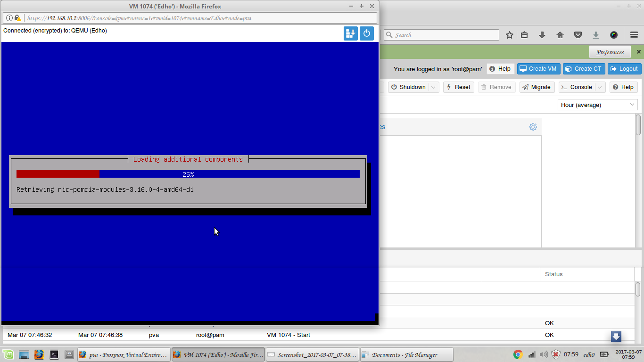Click the volume speaker tray icon

pyautogui.click(x=544, y=354)
